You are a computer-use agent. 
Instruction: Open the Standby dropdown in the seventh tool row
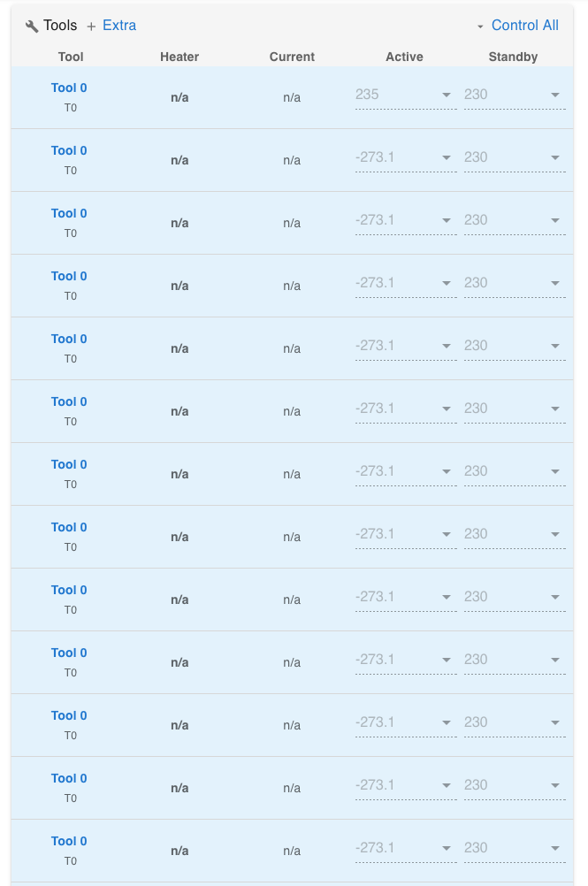point(555,471)
